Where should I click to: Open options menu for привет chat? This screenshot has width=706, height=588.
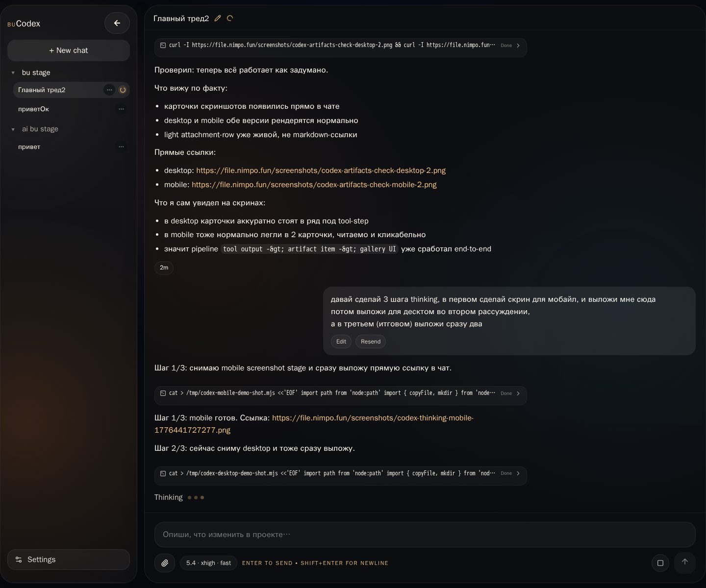click(x=121, y=147)
